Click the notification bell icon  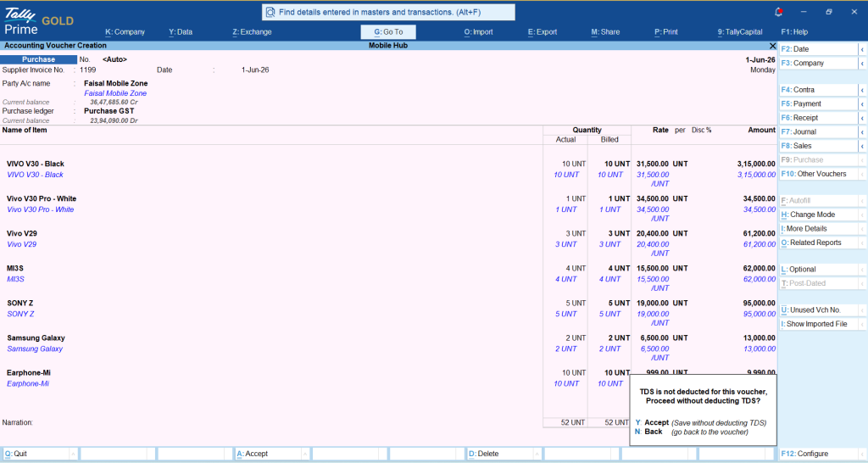tap(778, 12)
